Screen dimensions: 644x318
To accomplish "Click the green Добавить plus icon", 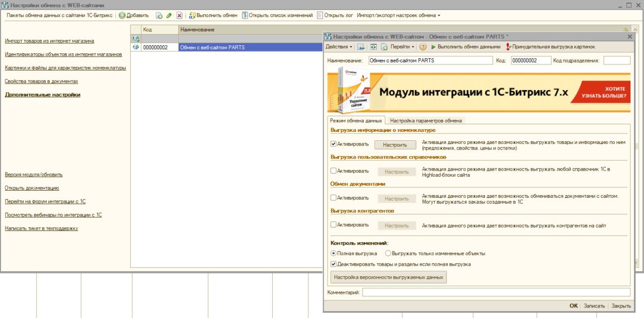I will click(122, 16).
